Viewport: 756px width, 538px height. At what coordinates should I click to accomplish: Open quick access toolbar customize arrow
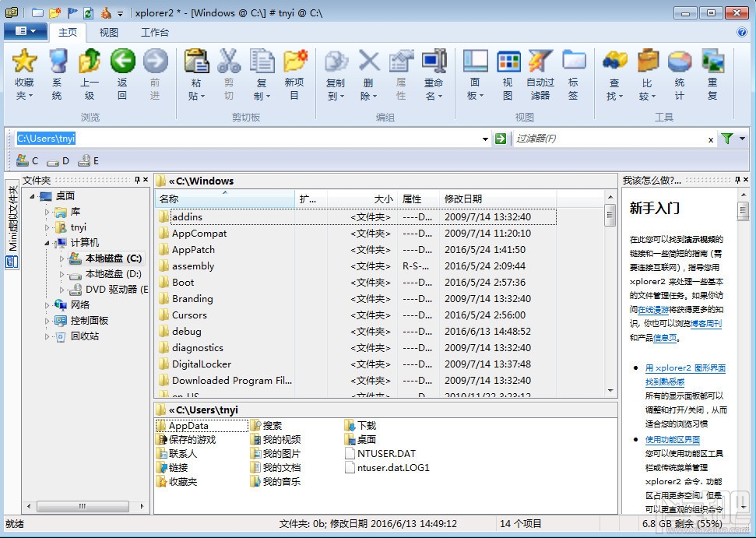(120, 13)
